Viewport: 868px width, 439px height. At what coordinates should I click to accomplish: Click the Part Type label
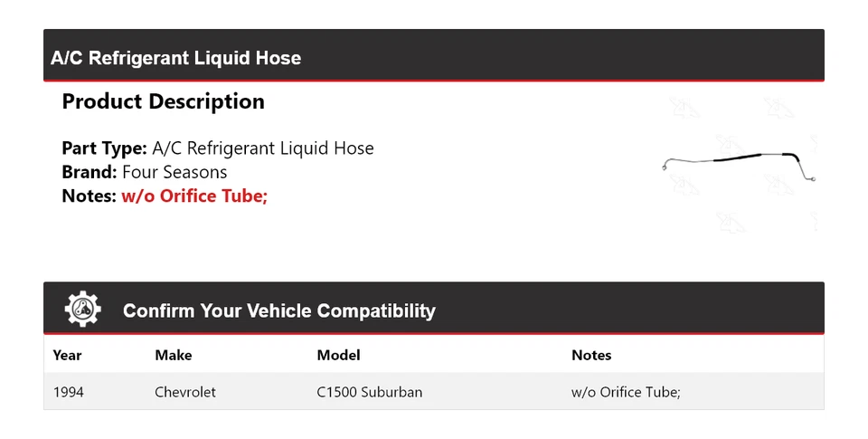click(104, 148)
